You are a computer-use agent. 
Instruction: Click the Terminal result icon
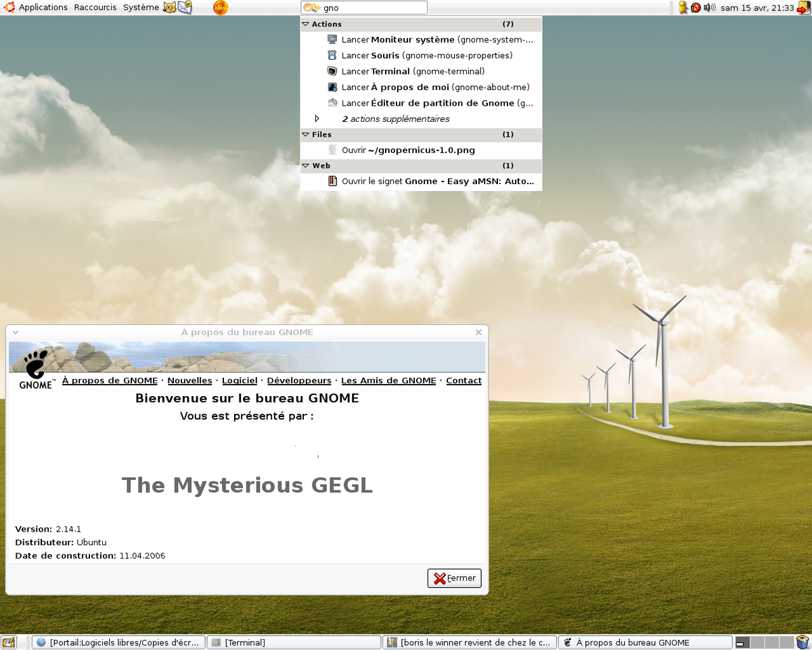(332, 70)
